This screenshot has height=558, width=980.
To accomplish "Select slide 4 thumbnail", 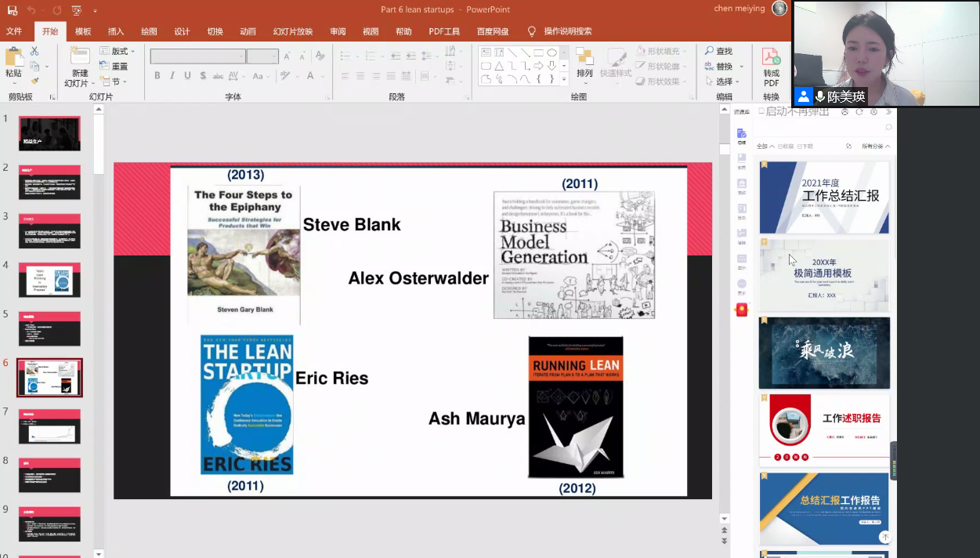I will coord(49,280).
